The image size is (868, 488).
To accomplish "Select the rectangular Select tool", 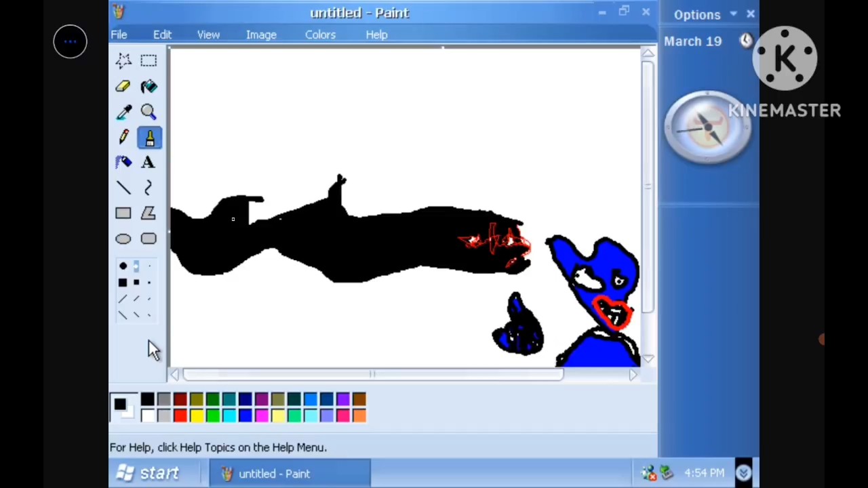I will click(x=149, y=61).
